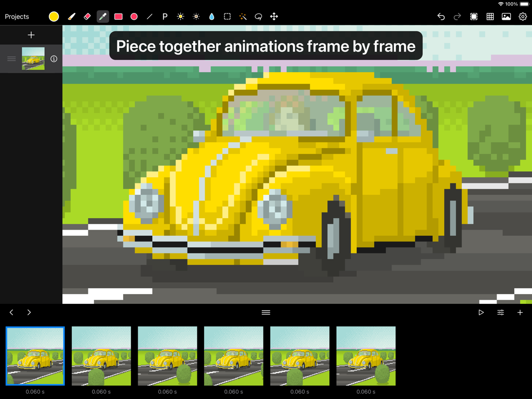Pick the Lasso selection tool
This screenshot has height=399, width=532.
(258, 16)
